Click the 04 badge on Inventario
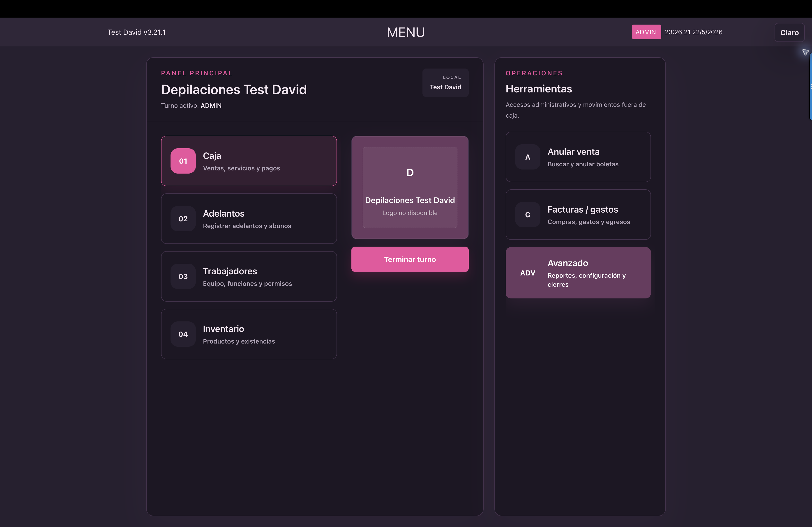 click(183, 334)
